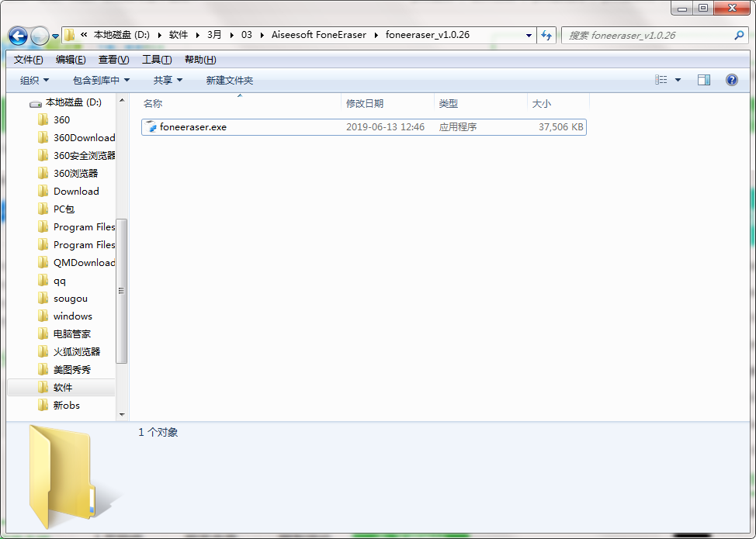
Task: Click the search magnifier icon
Action: 739,35
